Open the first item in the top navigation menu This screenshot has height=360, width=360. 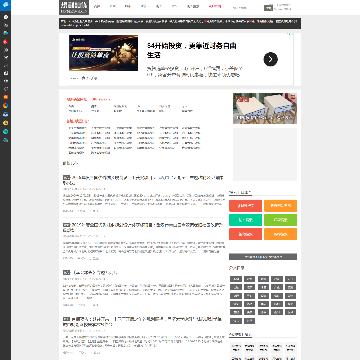pyautogui.click(x=97, y=6)
